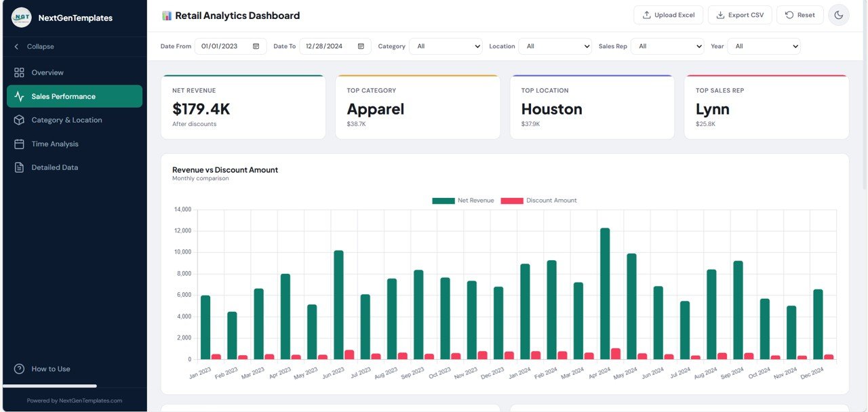Open the Category filter dropdown

pyautogui.click(x=446, y=46)
